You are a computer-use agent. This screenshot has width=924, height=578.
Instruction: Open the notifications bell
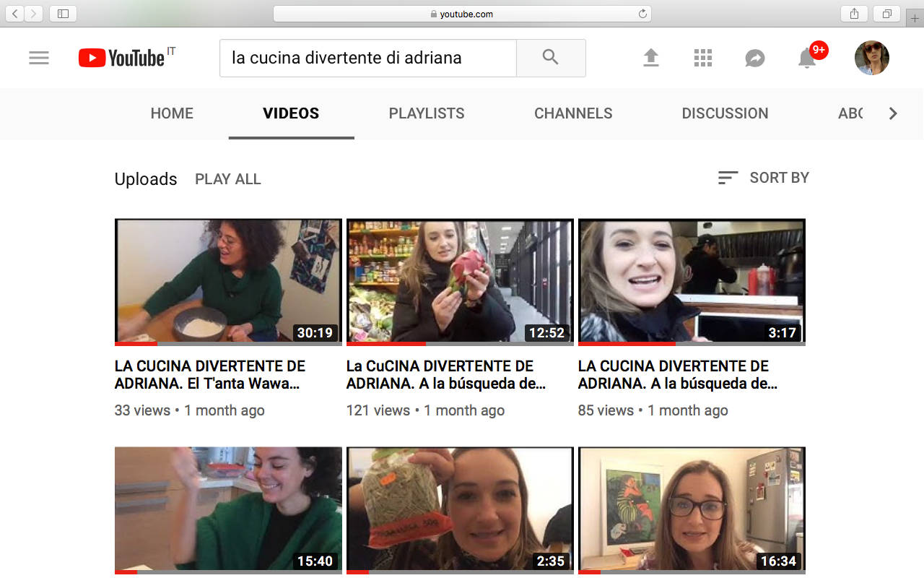[807, 58]
